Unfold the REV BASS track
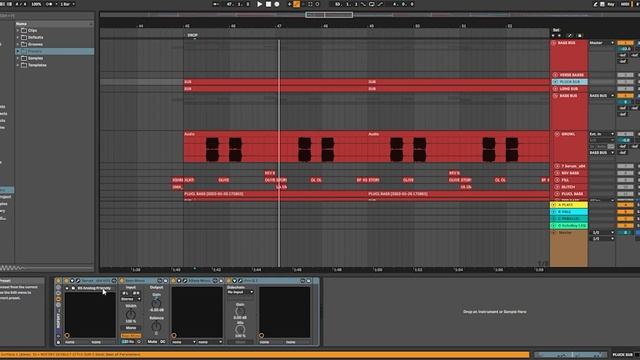The width and height of the screenshot is (640, 360). (x=557, y=173)
